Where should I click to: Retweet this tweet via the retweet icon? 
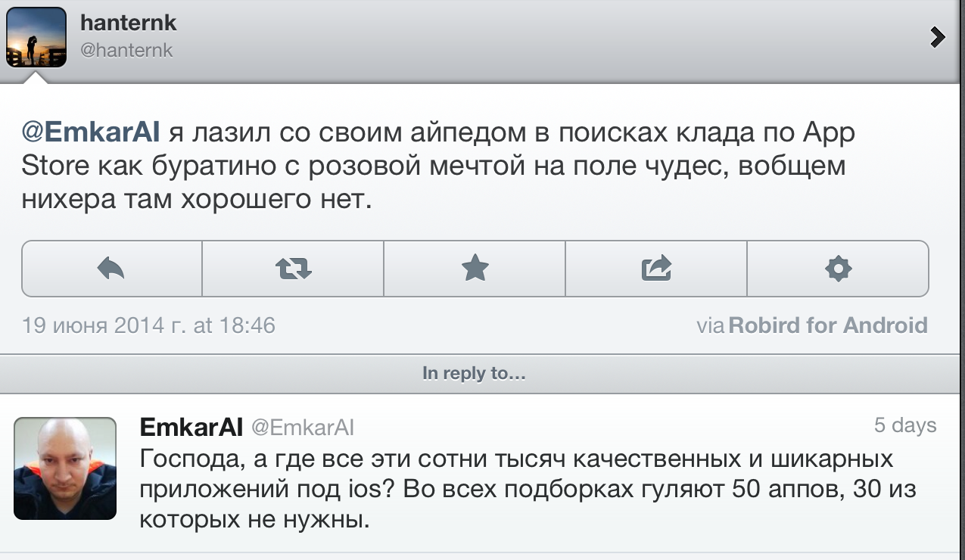coord(293,268)
